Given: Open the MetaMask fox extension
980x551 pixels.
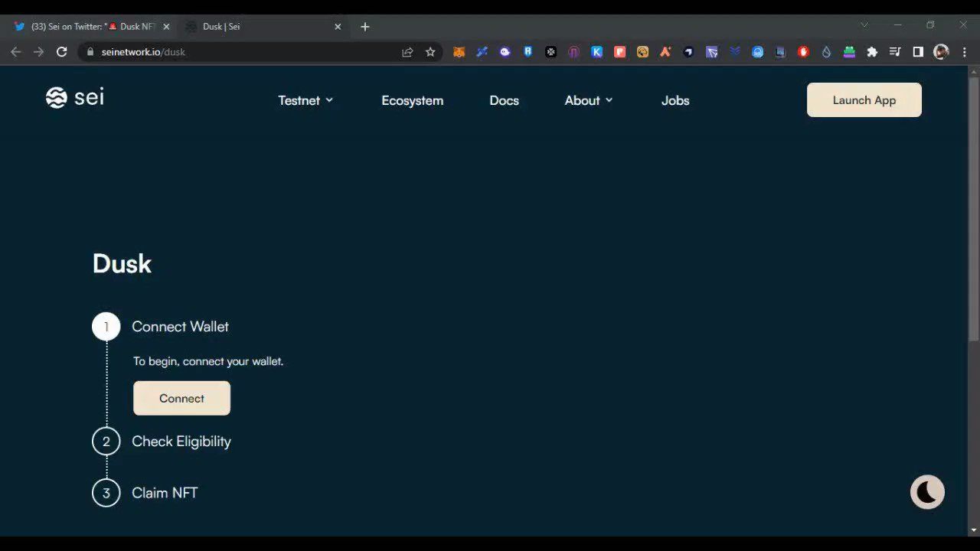Looking at the screenshot, I should coord(459,52).
